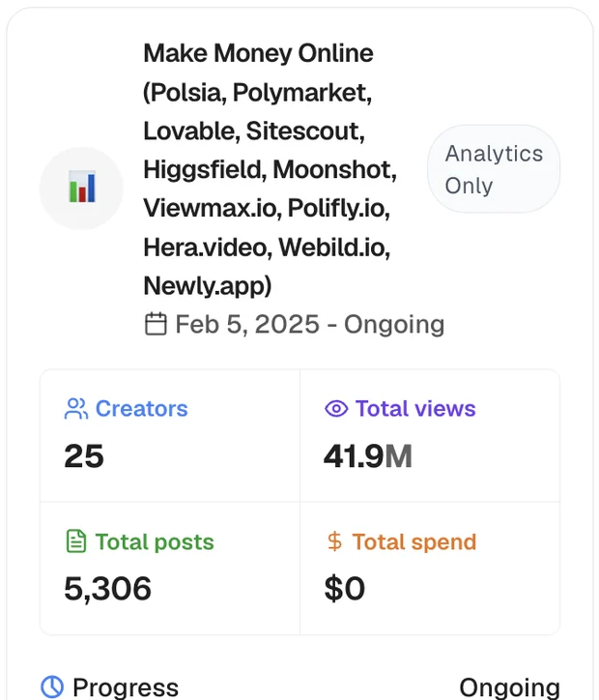This screenshot has width=599, height=700.
Task: Click the 41.9M total views value
Action: click(x=368, y=455)
